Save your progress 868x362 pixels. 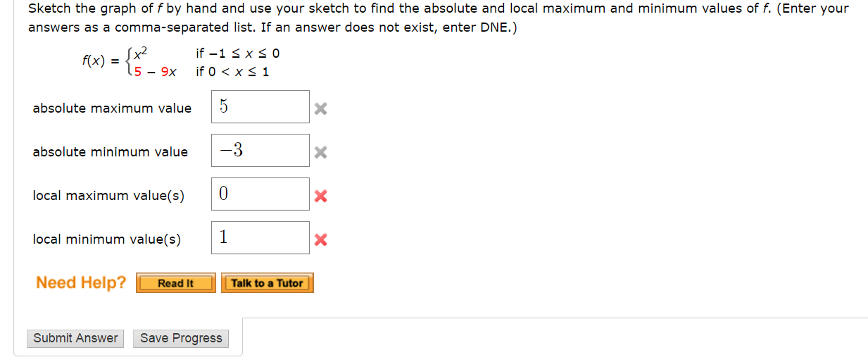pyautogui.click(x=180, y=338)
